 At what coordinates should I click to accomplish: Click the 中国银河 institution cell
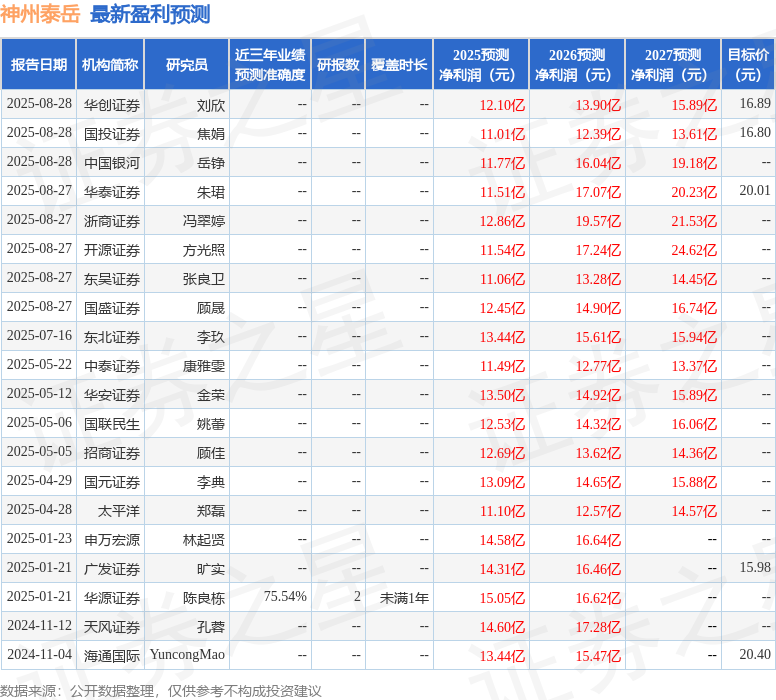tap(112, 163)
